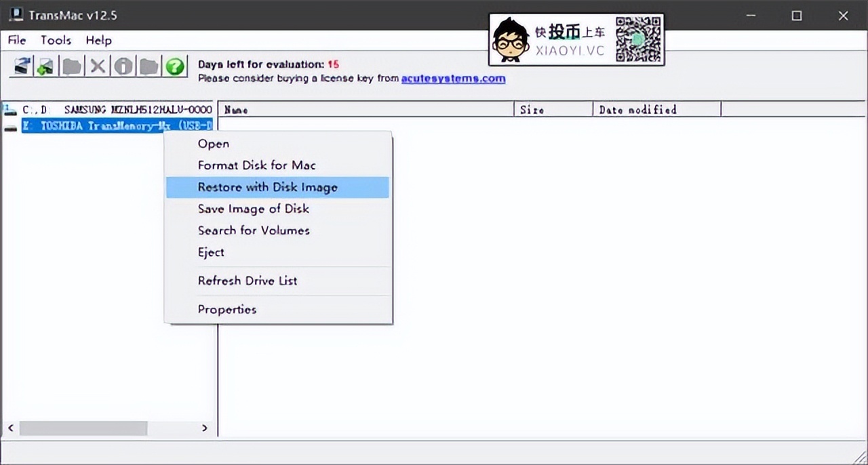Screen dimensions: 868x465
Task: Visit the acutesystems.com link
Action: (x=453, y=79)
